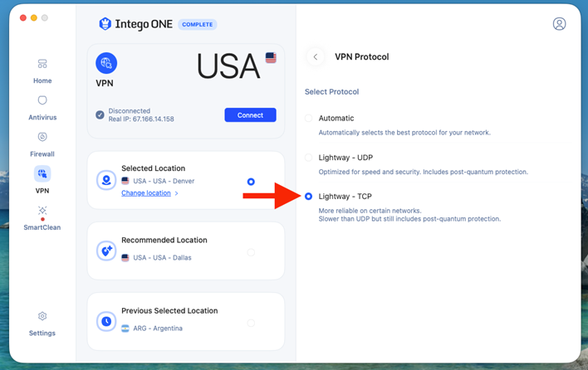Click the Argentina flag icon
The image size is (588, 370).
(125, 329)
